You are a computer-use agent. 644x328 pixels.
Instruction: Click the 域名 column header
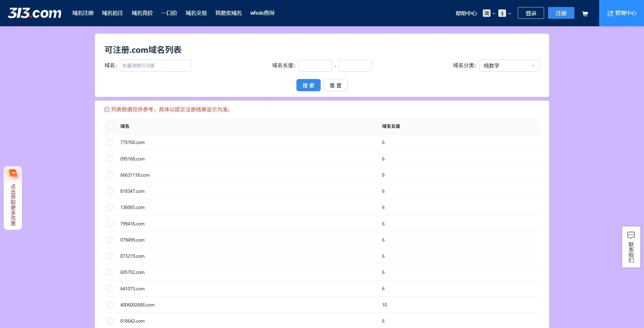tap(125, 126)
